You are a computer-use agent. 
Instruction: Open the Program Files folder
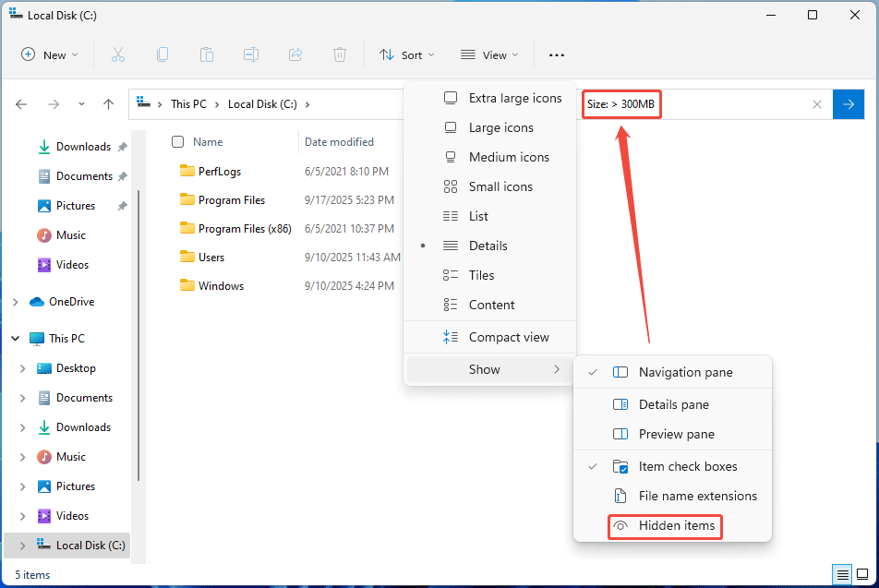point(231,200)
